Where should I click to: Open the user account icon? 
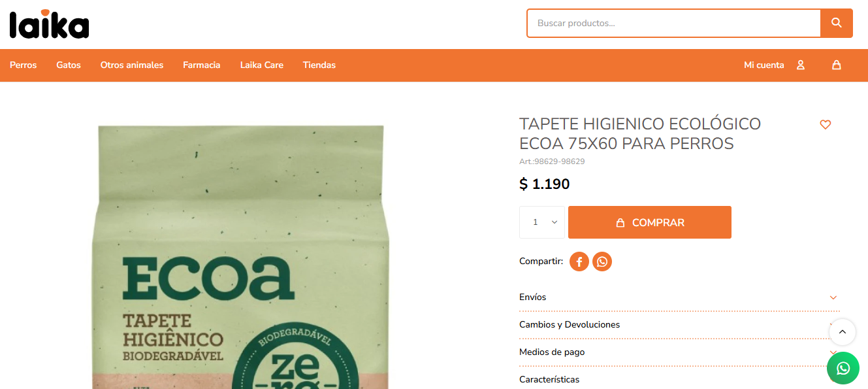[801, 65]
